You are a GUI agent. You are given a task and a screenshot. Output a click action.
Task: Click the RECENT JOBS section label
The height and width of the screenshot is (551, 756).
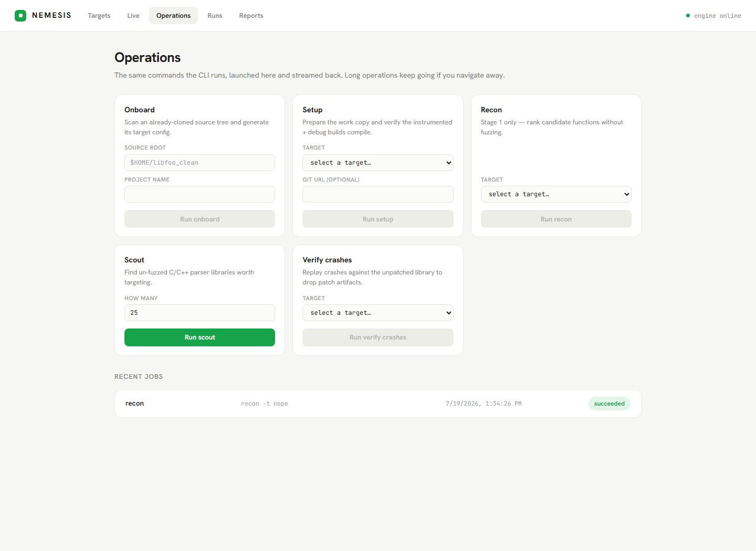click(139, 377)
